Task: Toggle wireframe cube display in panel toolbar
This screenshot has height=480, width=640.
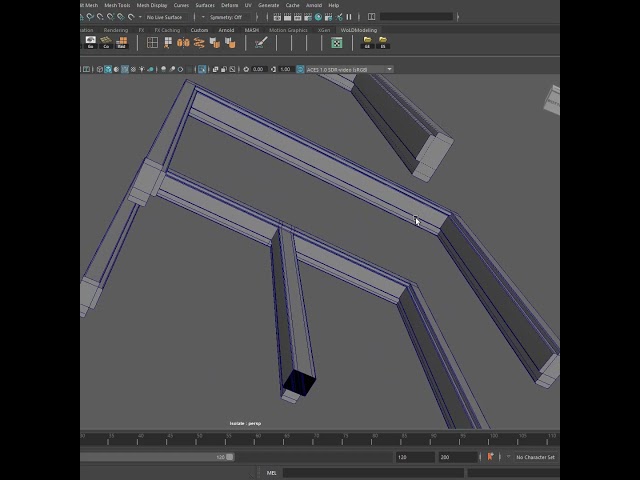Action: 100,69
